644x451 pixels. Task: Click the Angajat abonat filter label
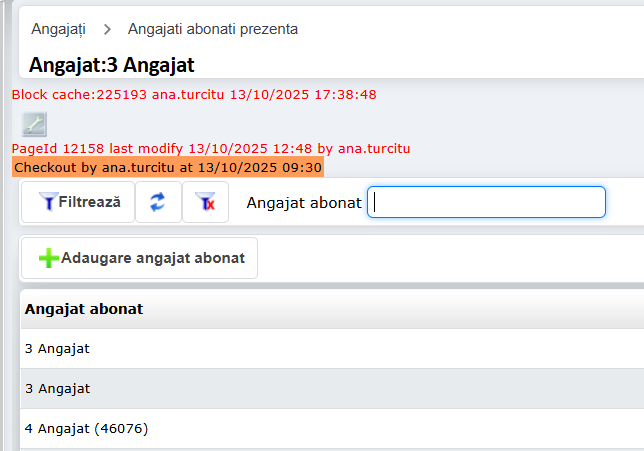(303, 202)
